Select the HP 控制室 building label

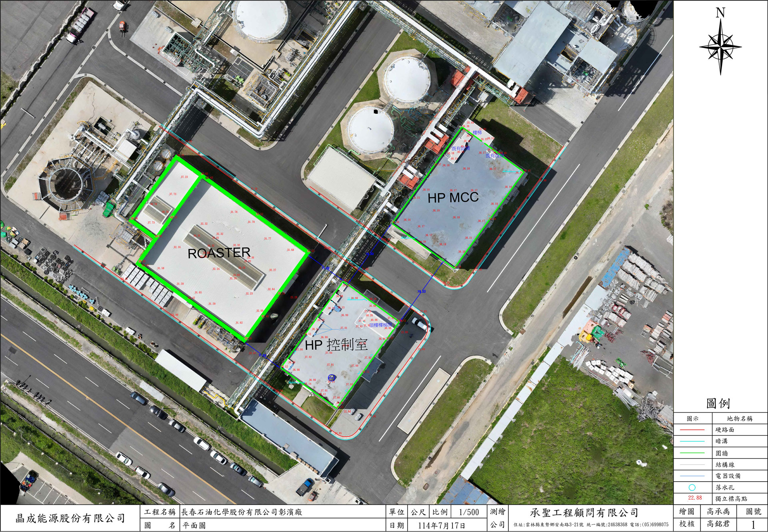(336, 345)
